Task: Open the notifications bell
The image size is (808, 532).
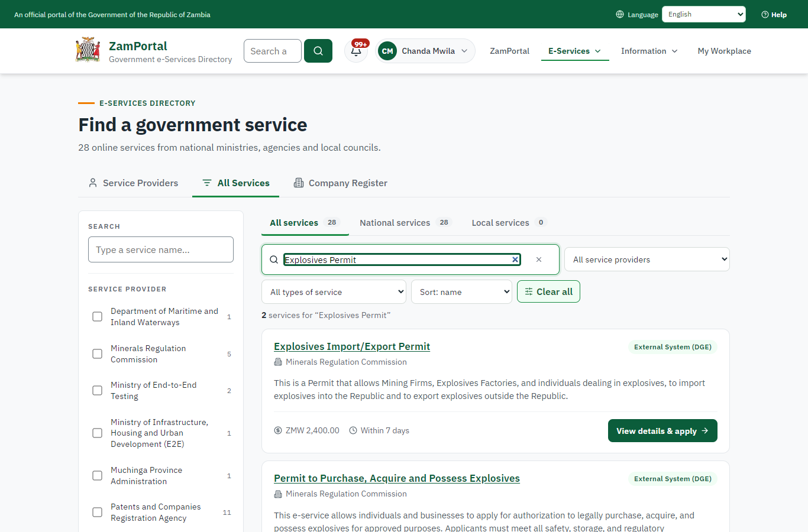Action: [x=356, y=51]
